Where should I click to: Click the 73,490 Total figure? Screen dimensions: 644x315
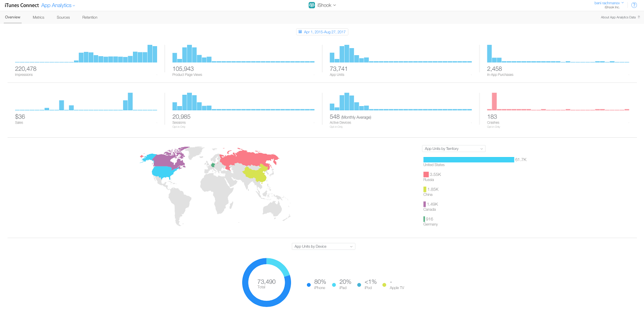(x=266, y=282)
